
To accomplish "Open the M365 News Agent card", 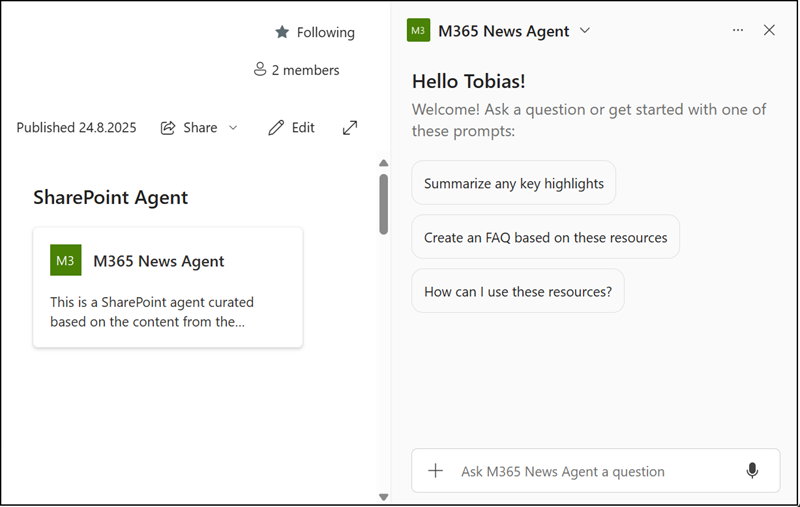I will click(x=168, y=287).
